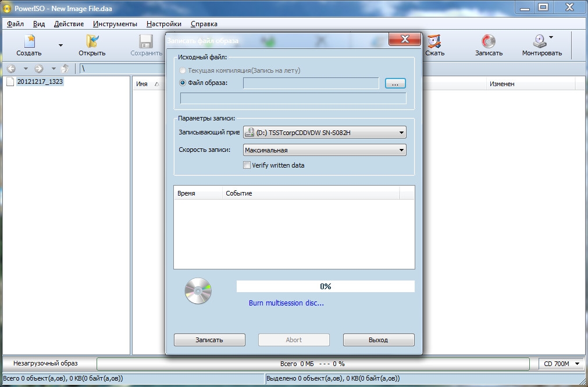Screen dimensions: 588x387
Task: Click the Burn multisession disc link
Action: pyautogui.click(x=286, y=303)
